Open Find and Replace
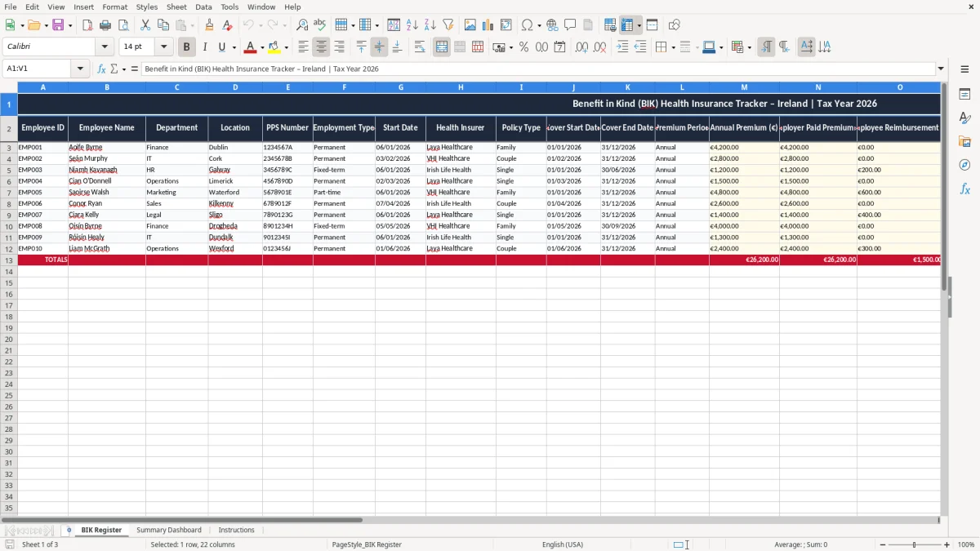Viewport: 980px width, 551px height. tap(302, 25)
